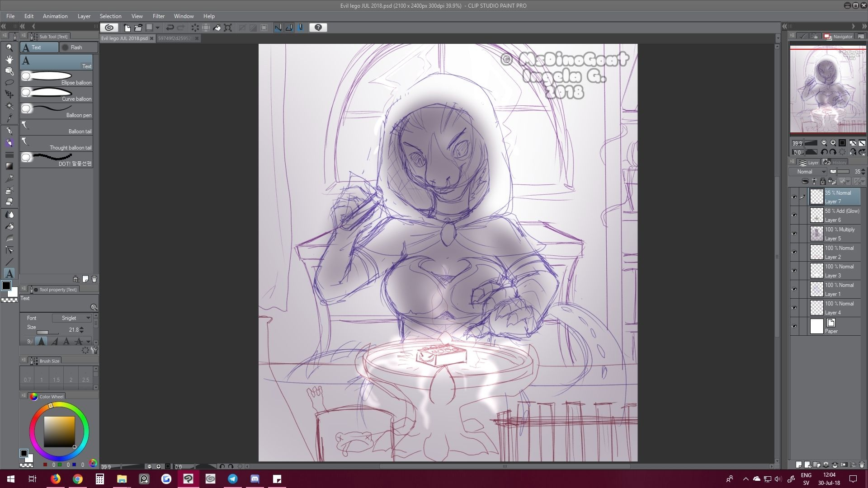The height and width of the screenshot is (488, 868).
Task: Select the Hand move tool
Action: click(x=9, y=59)
